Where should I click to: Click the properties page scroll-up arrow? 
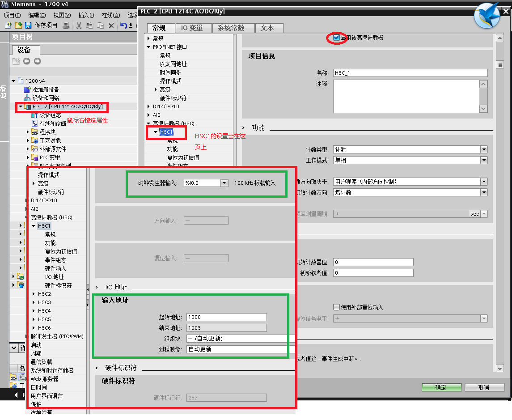(x=499, y=38)
